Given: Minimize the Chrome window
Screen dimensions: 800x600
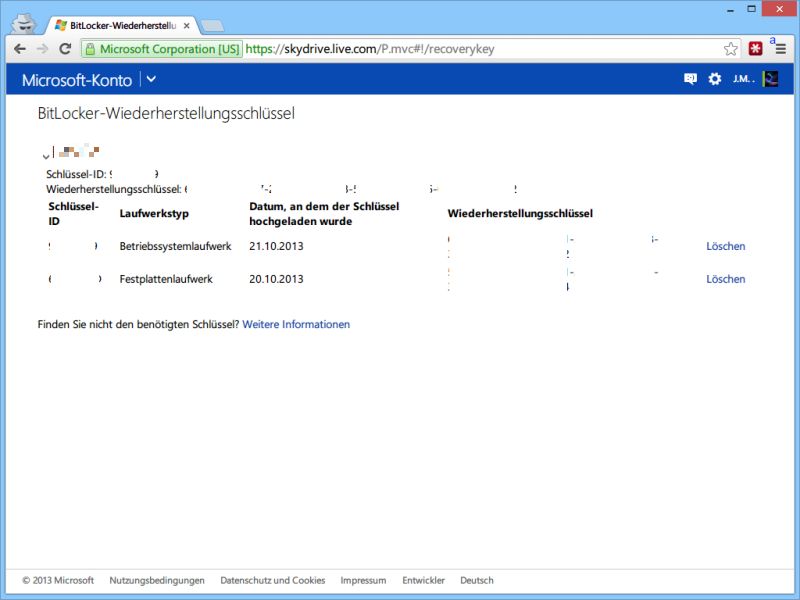Looking at the screenshot, I should click(731, 9).
